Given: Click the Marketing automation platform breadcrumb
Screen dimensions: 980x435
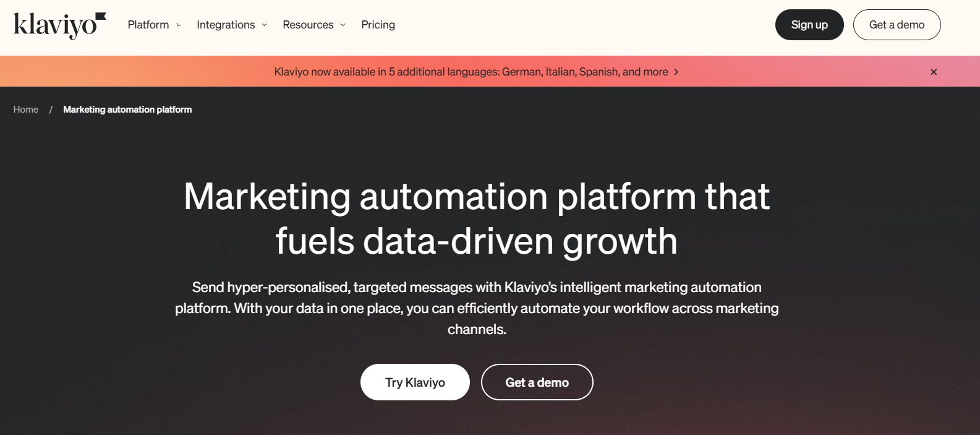Looking at the screenshot, I should [x=127, y=110].
